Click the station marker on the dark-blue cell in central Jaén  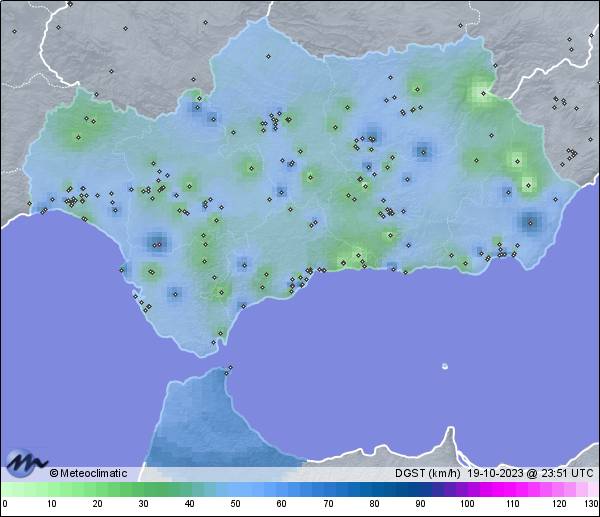423,152
